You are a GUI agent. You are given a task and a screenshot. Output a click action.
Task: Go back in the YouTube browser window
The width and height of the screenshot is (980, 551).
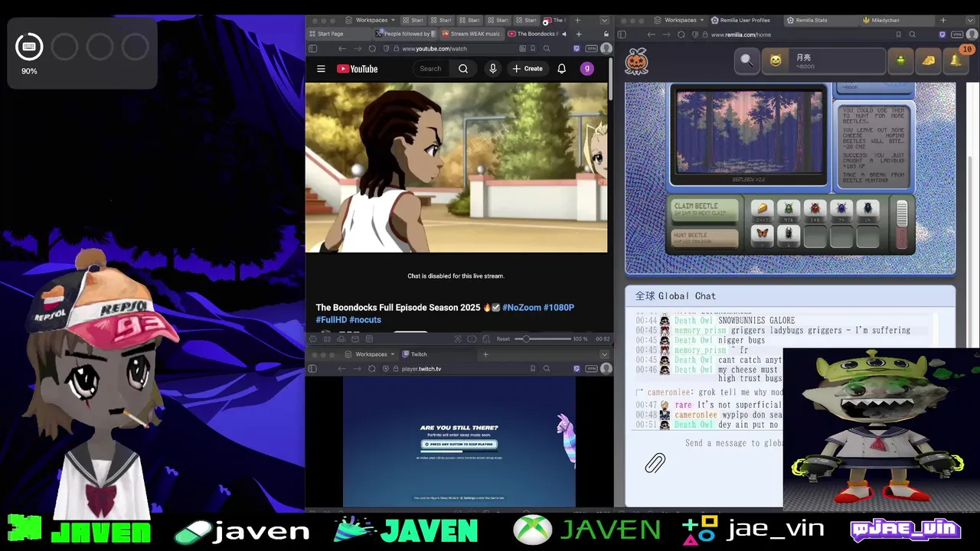(x=342, y=48)
